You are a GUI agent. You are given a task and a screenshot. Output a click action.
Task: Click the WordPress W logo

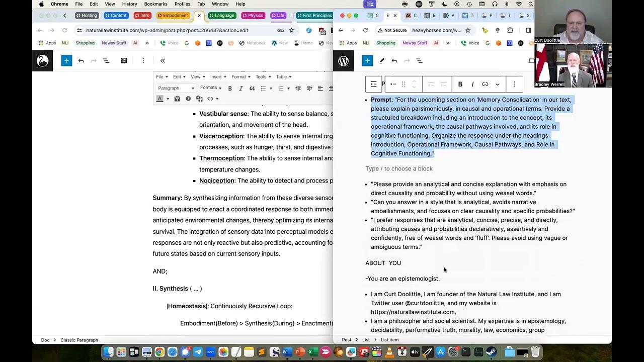click(x=343, y=60)
